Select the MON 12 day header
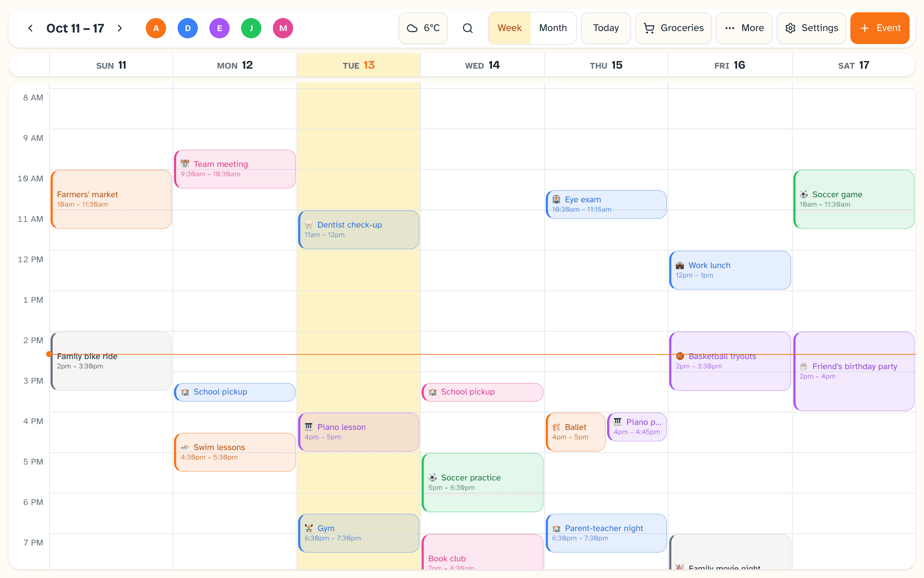924x578 pixels. (x=235, y=65)
